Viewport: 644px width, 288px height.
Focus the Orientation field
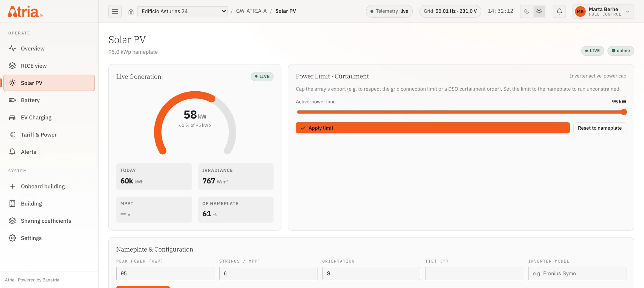[x=371, y=273]
